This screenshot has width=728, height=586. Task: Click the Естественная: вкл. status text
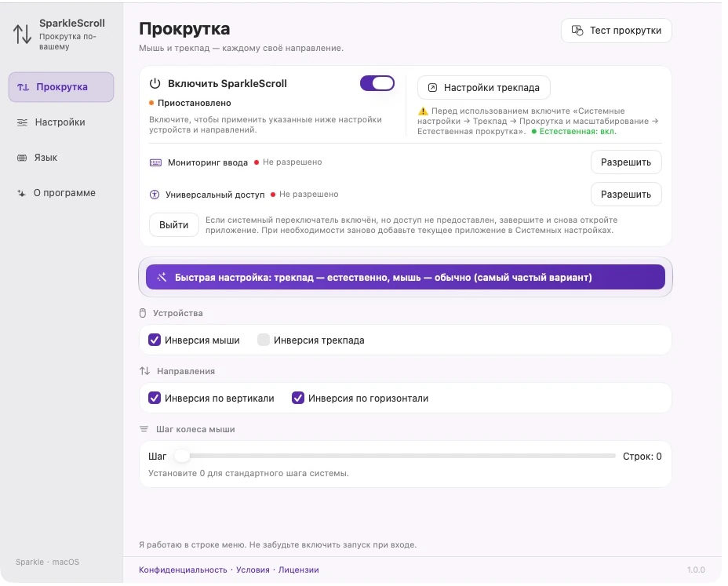click(577, 132)
